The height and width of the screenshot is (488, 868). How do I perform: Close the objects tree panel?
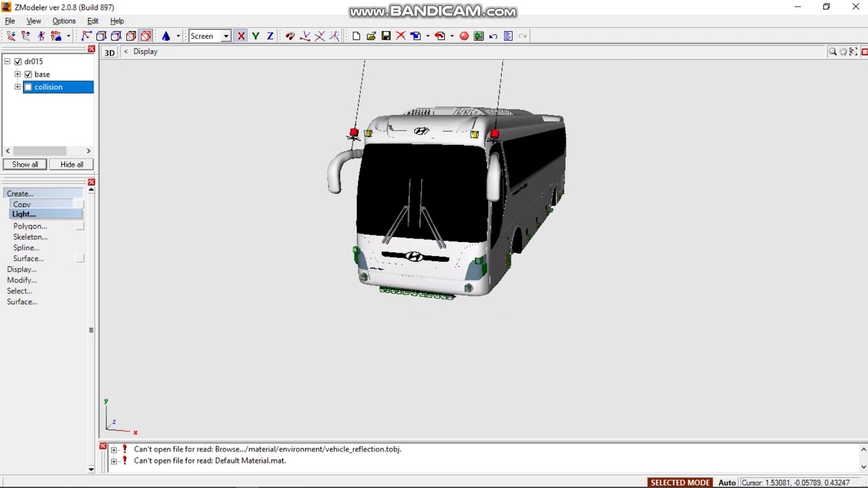92,49
